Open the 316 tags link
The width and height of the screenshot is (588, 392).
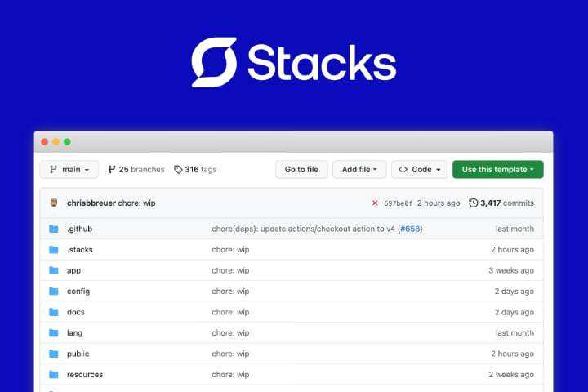[195, 170]
